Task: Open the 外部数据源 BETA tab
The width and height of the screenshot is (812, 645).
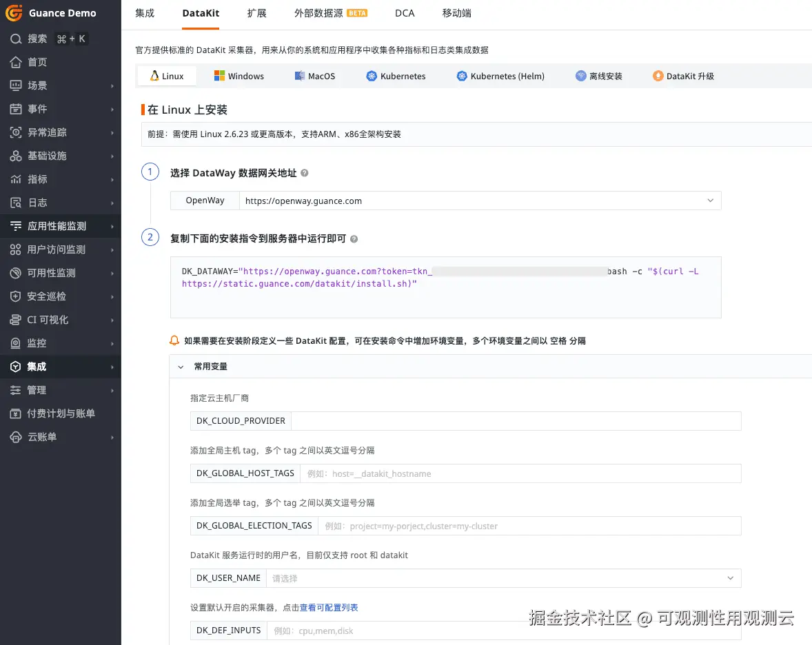Action: click(330, 13)
